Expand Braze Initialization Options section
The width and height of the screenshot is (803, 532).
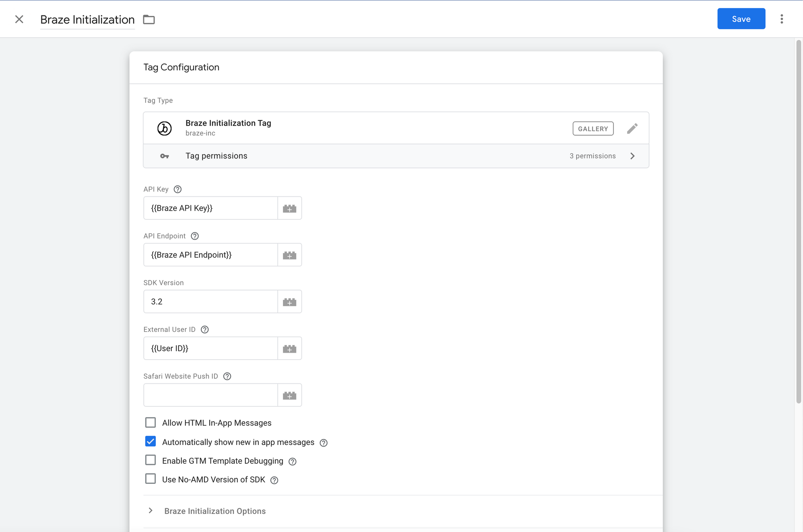point(151,511)
